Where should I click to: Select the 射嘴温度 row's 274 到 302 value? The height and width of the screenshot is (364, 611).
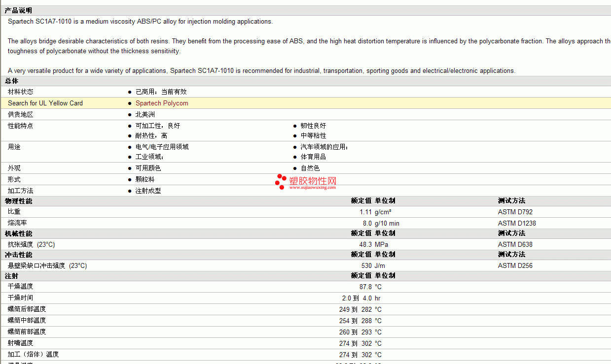(356, 343)
